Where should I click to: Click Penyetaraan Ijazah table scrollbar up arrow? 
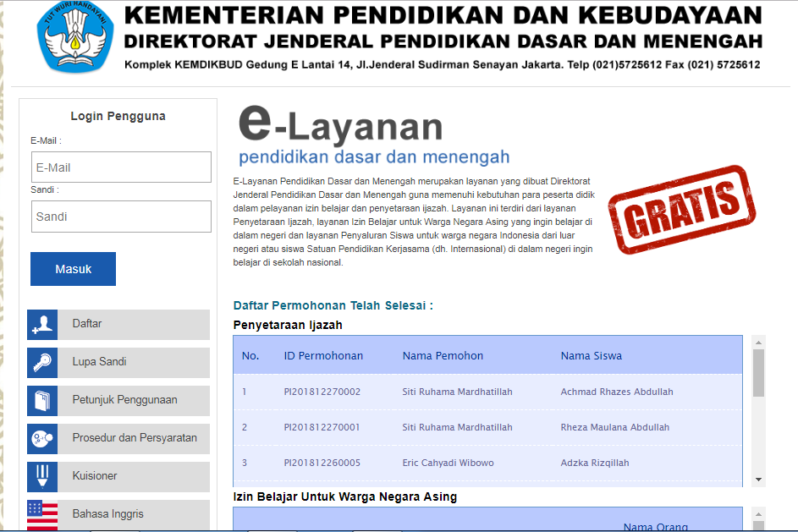pos(759,343)
